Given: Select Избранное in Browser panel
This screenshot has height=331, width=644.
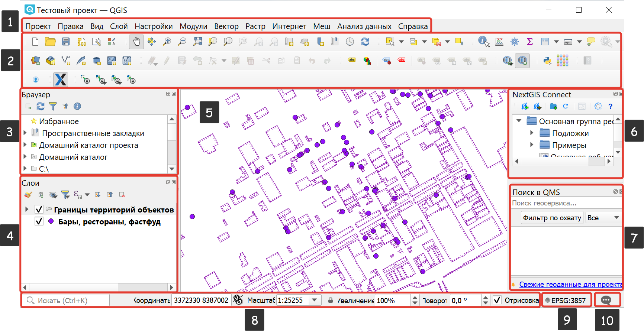Looking at the screenshot, I should pyautogui.click(x=59, y=121).
